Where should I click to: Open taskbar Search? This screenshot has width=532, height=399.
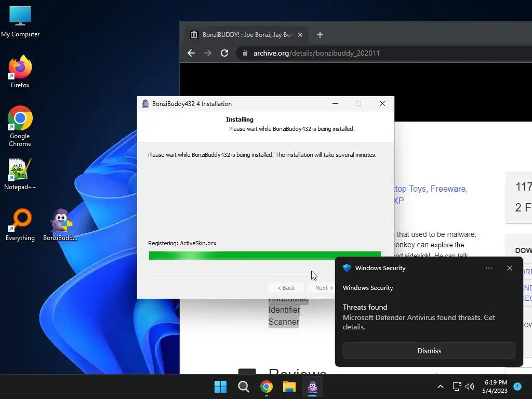(x=244, y=387)
